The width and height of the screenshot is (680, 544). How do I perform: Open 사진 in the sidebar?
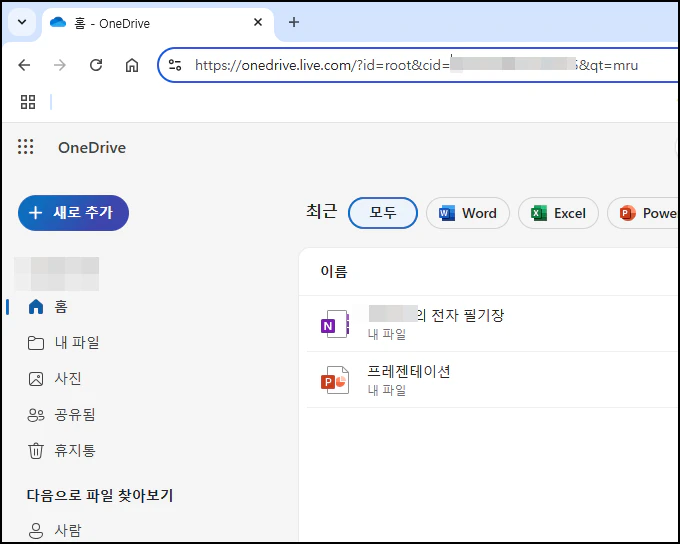[x=55, y=379]
